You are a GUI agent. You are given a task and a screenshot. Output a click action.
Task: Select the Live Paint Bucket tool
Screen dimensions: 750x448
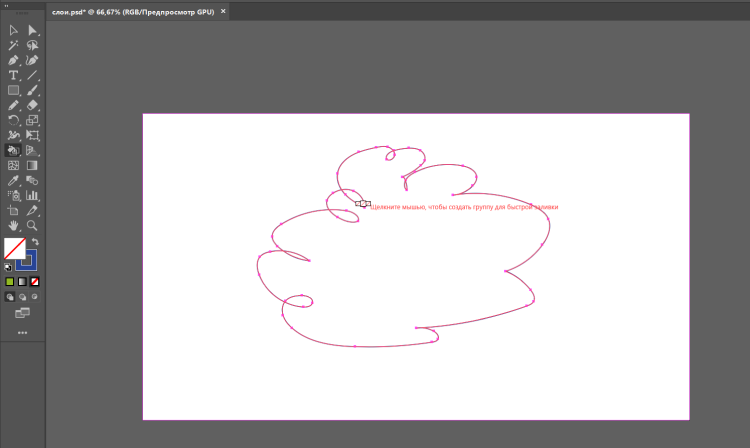13,150
